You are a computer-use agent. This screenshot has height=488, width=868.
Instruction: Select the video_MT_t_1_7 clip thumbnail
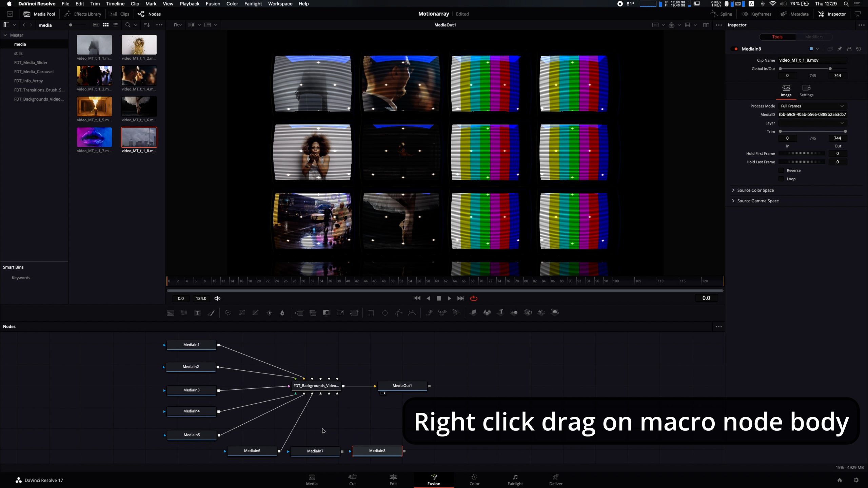pyautogui.click(x=94, y=137)
